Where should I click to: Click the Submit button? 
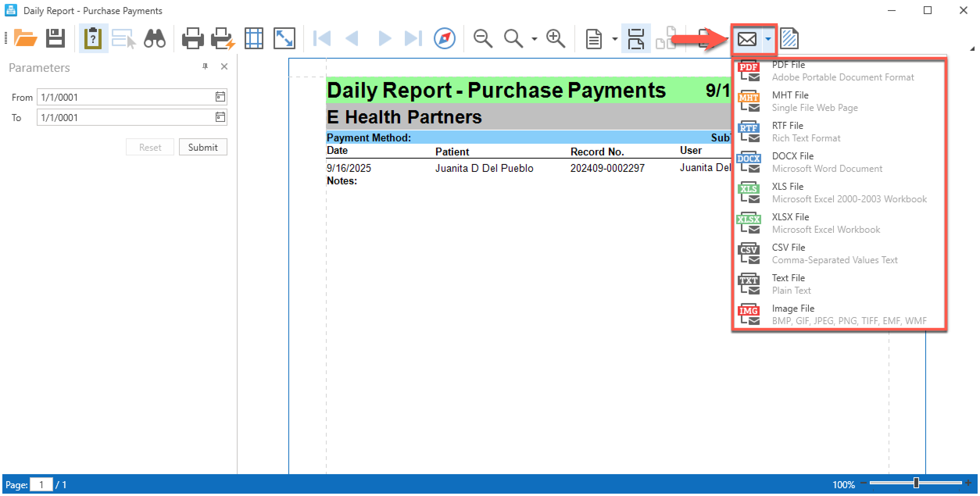[203, 147]
